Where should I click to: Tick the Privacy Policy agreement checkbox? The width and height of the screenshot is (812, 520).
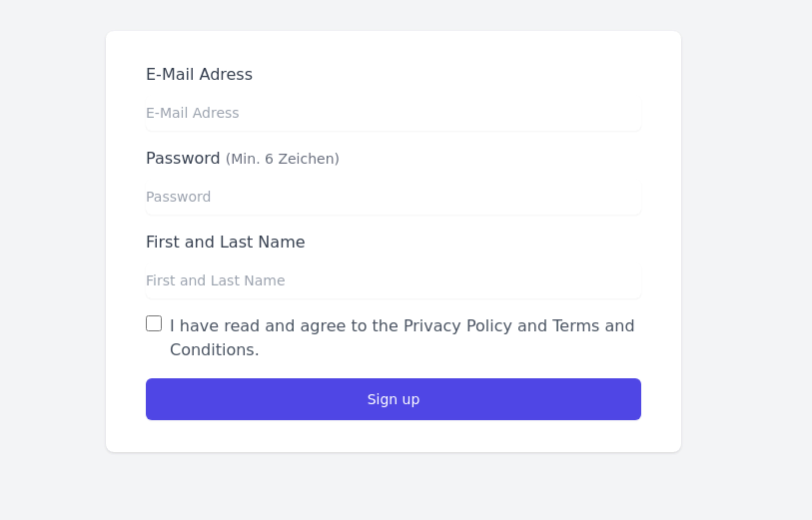(154, 323)
